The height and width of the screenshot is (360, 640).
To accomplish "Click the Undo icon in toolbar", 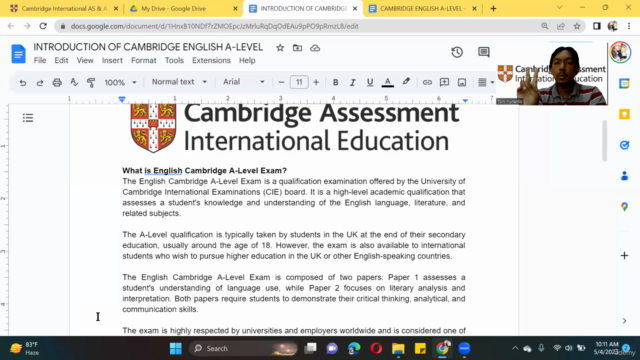I will [x=22, y=82].
